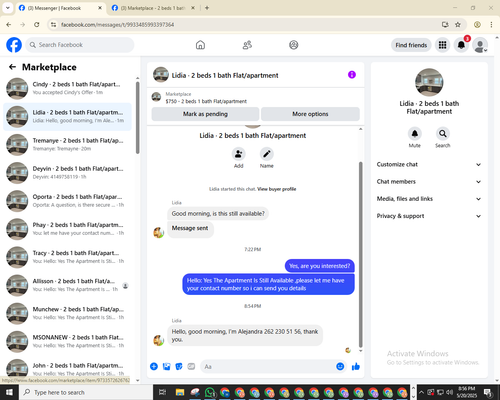This screenshot has width=500, height=400.
Task: Reload the page with browser refresh icon
Action: 37,25
